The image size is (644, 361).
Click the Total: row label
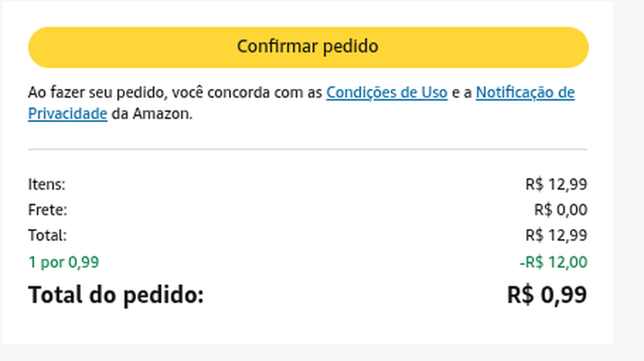[48, 235]
